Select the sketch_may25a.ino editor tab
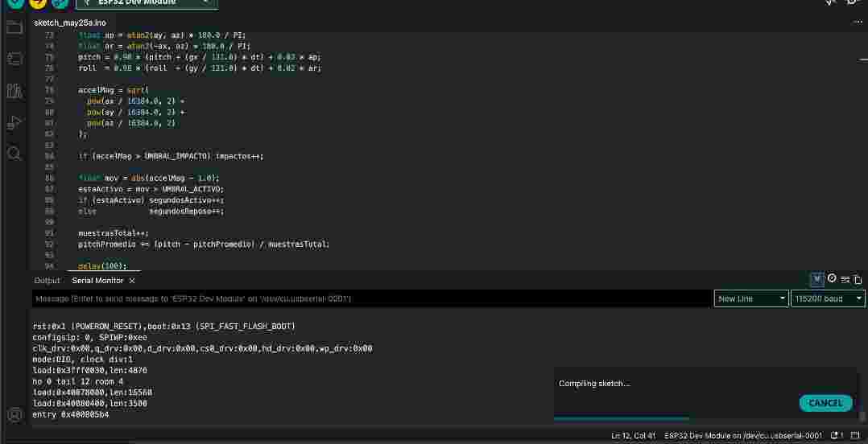This screenshot has width=868, height=444. pyautogui.click(x=70, y=23)
